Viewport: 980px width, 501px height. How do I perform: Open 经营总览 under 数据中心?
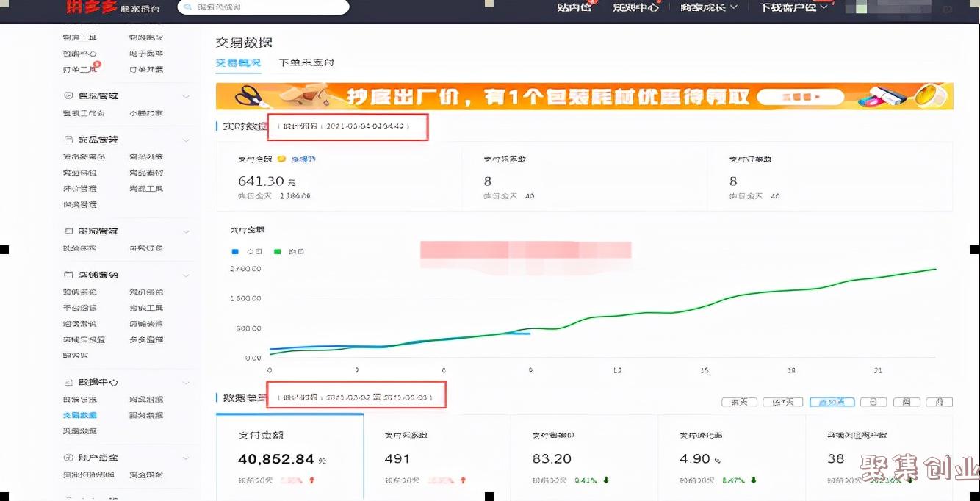coord(80,400)
